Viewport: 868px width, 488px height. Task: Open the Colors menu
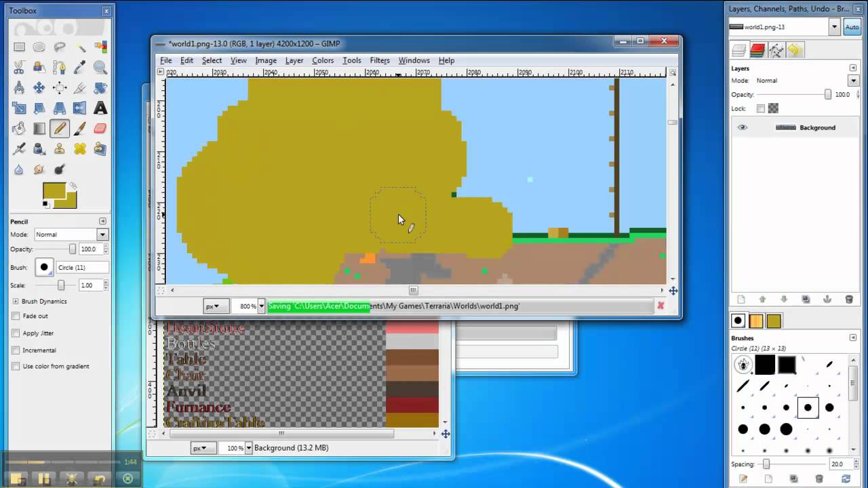[323, 60]
